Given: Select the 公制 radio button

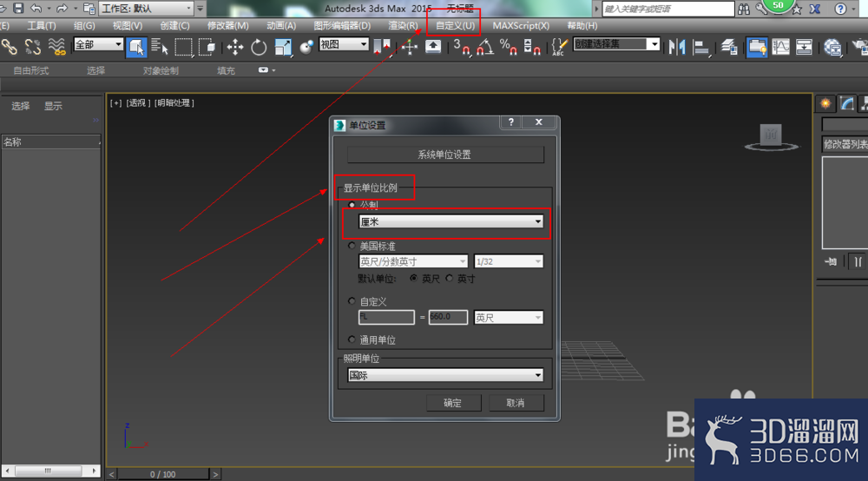Looking at the screenshot, I should 352,205.
